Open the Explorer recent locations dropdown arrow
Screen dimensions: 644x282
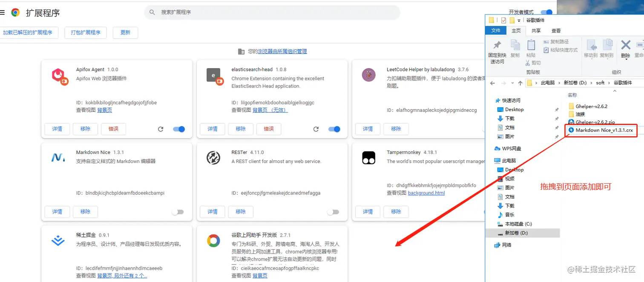coord(512,83)
